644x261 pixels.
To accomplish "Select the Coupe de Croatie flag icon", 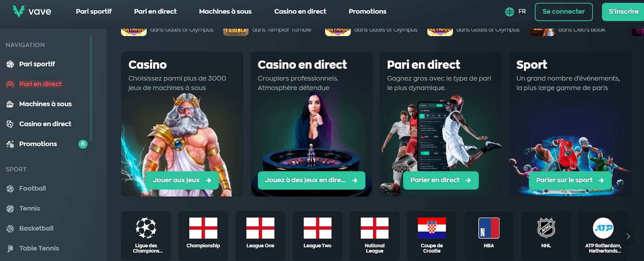I will pyautogui.click(x=431, y=228).
